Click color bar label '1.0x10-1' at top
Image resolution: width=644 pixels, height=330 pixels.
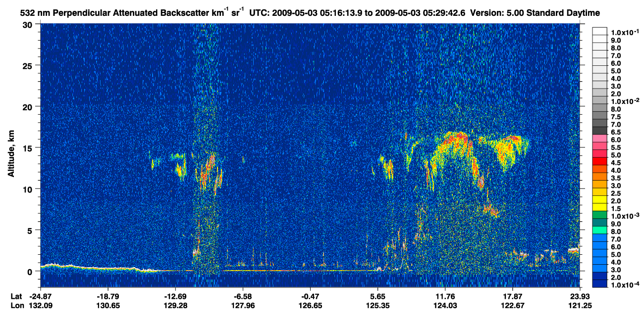[624, 33]
